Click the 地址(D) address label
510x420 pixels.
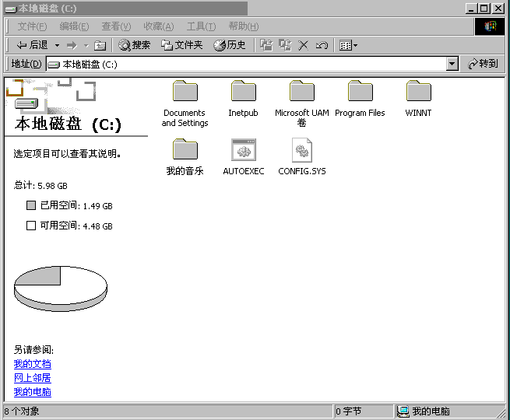pos(26,64)
